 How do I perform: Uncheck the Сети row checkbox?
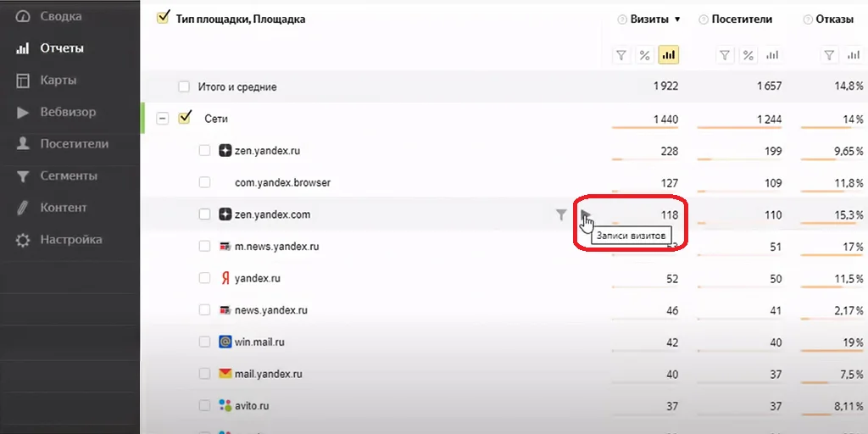coord(184,118)
